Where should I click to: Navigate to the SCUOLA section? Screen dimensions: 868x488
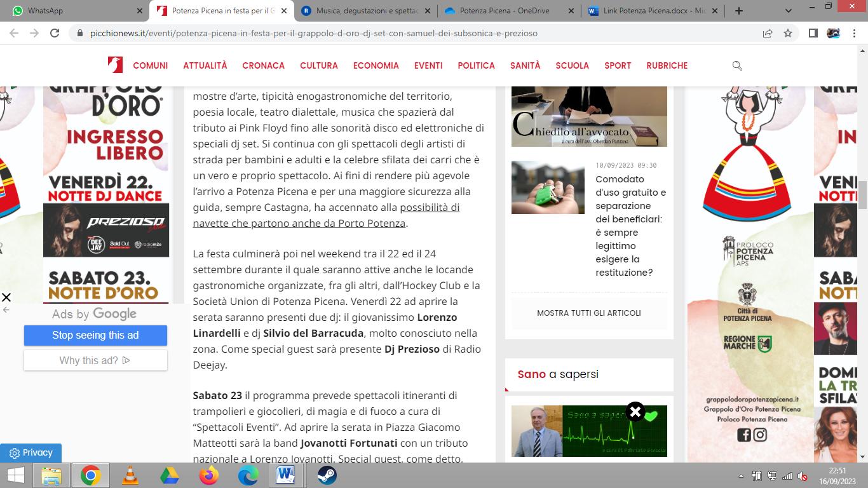[x=573, y=65]
